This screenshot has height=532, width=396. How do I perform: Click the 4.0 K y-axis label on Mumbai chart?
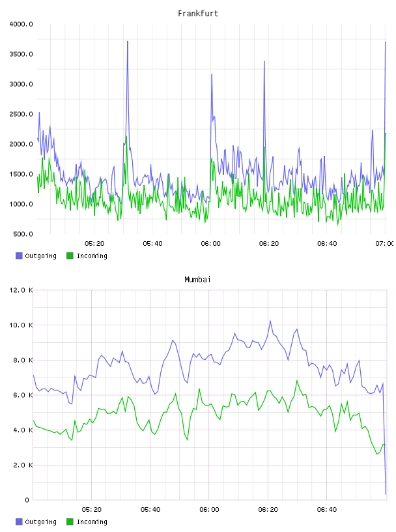pos(23,430)
